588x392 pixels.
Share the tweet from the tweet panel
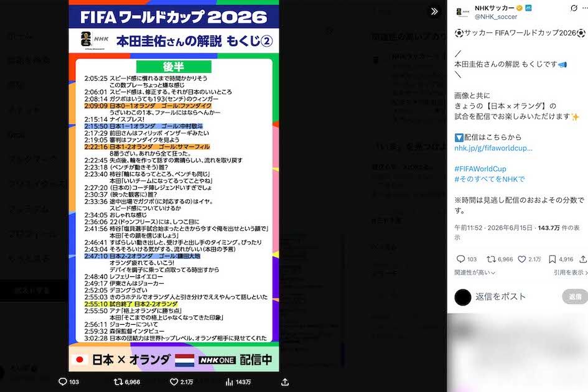[583, 259]
